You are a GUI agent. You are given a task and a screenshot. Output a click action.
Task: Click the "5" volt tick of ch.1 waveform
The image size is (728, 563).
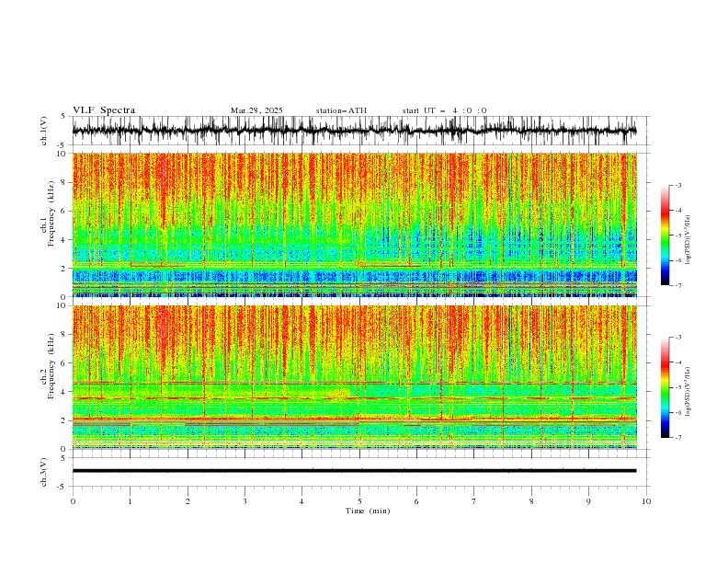tap(63, 117)
